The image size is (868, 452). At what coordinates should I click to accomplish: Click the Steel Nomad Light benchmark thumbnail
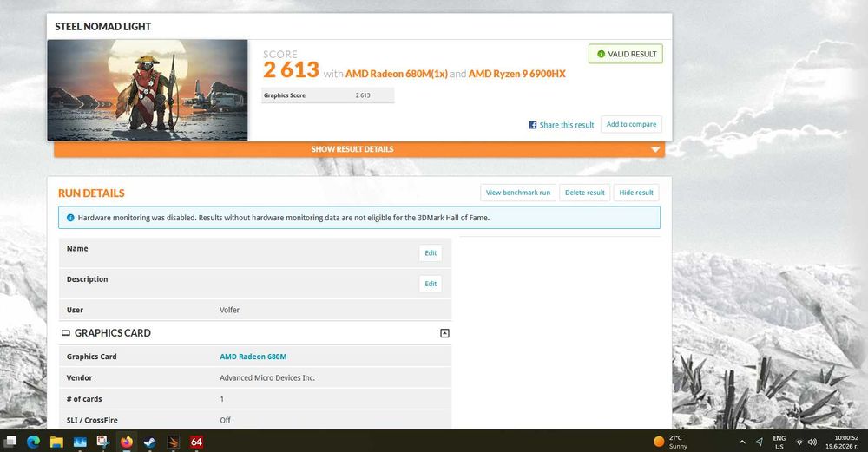[148, 89]
